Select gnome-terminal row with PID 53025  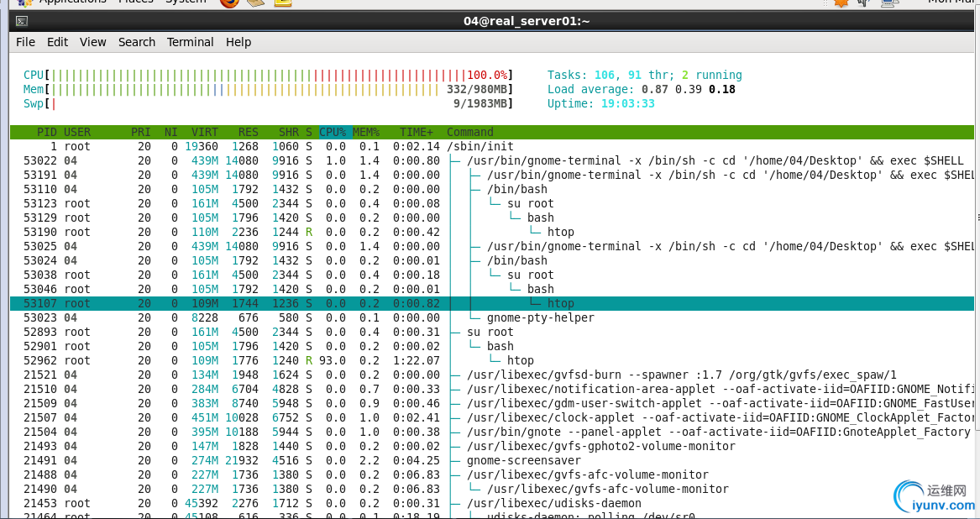(x=492, y=246)
